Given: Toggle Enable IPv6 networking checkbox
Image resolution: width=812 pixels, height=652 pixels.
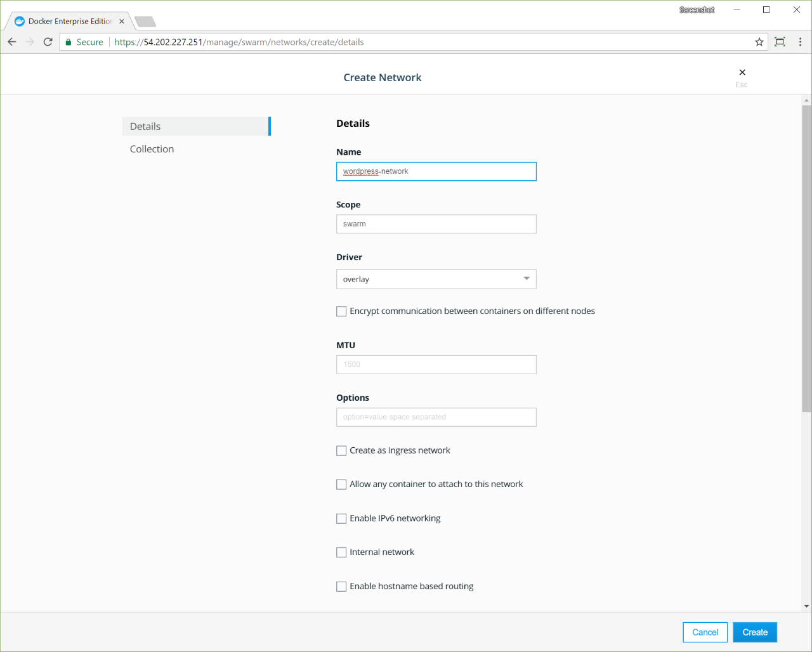Looking at the screenshot, I should tap(341, 519).
